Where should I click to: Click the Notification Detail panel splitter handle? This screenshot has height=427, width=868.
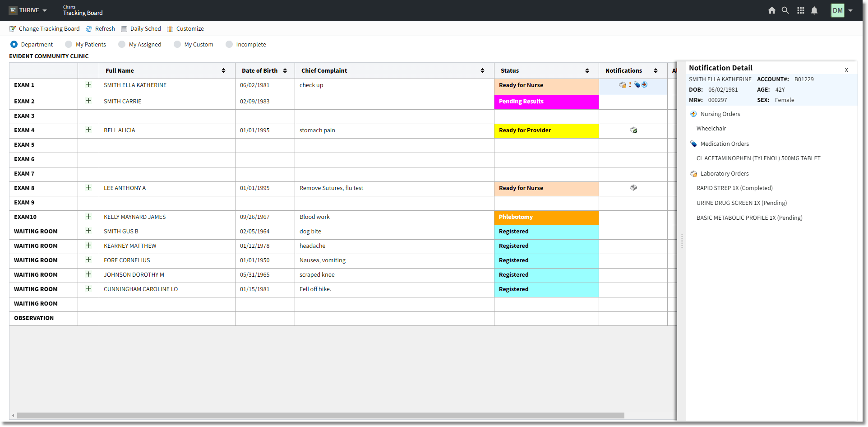682,241
